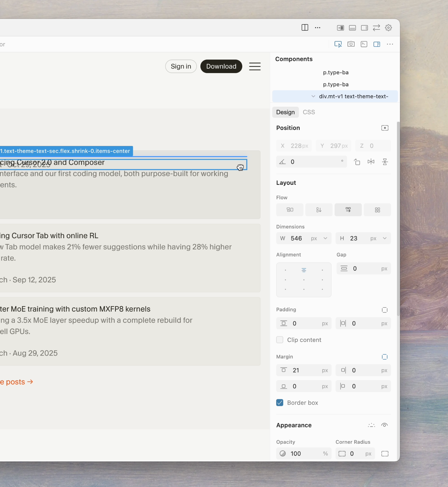Flip element horizontally in Position section

(371, 162)
